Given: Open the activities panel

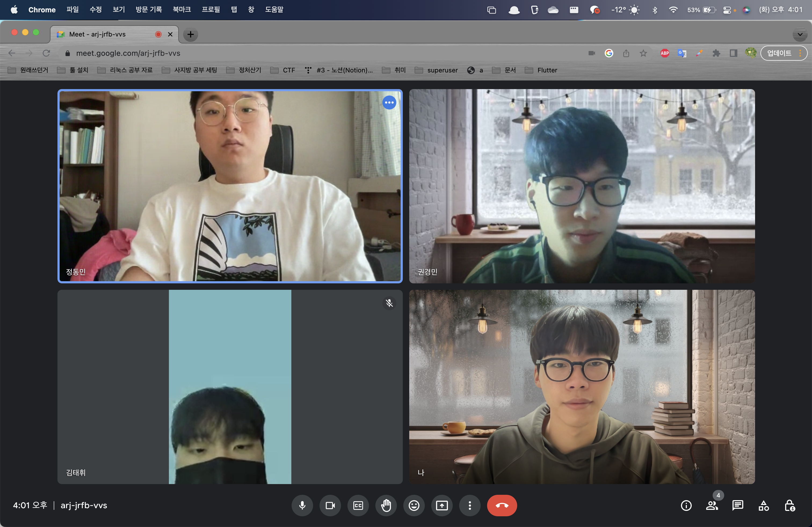Looking at the screenshot, I should (x=764, y=505).
